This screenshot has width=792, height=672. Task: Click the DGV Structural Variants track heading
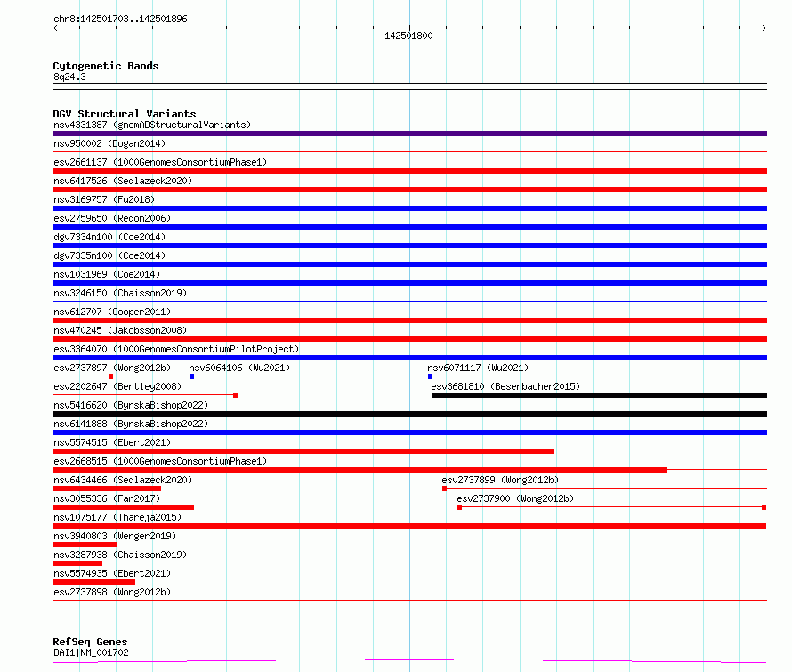[125, 114]
